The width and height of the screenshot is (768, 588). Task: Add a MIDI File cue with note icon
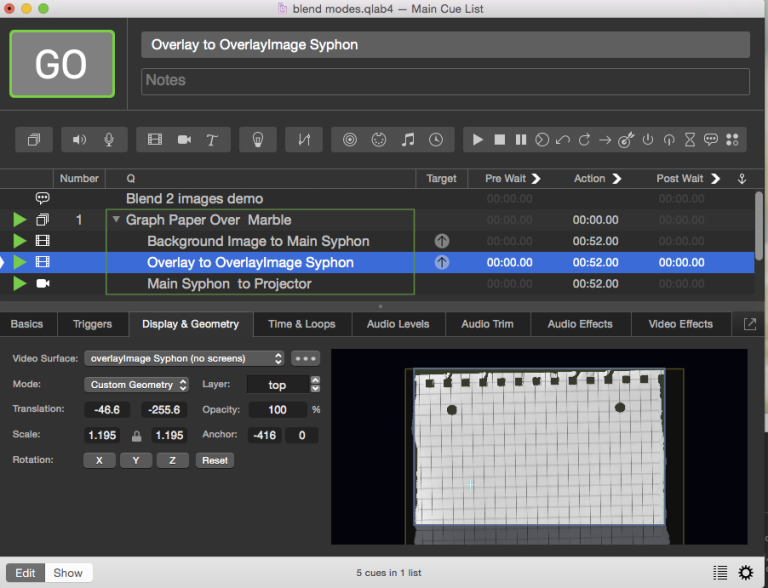pos(407,140)
